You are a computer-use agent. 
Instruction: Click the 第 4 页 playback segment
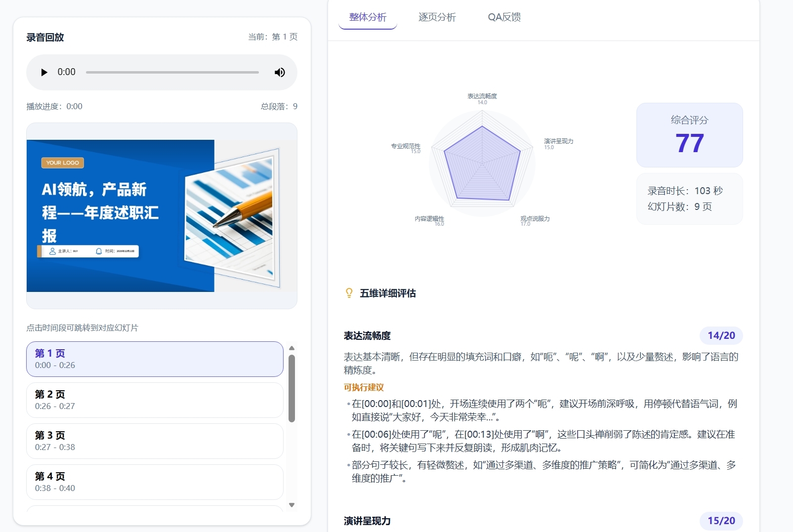(x=155, y=482)
